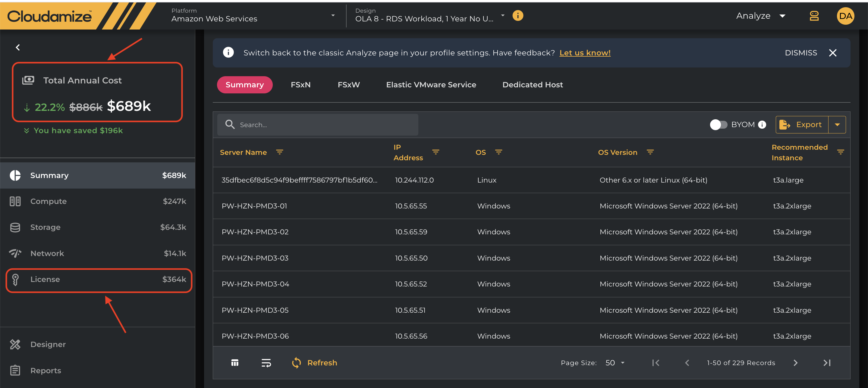Screen dimensions: 868x388
Task: Select Compute in the sidebar
Action: click(98, 201)
